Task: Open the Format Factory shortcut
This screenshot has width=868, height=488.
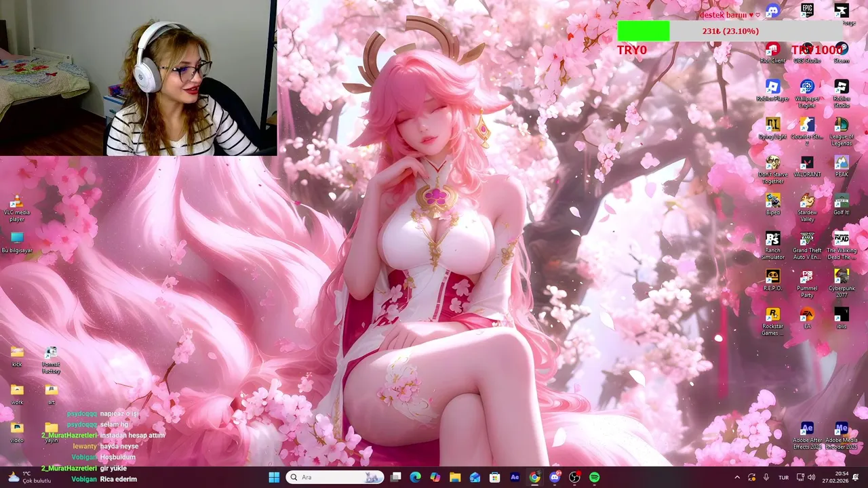Action: coord(51,360)
